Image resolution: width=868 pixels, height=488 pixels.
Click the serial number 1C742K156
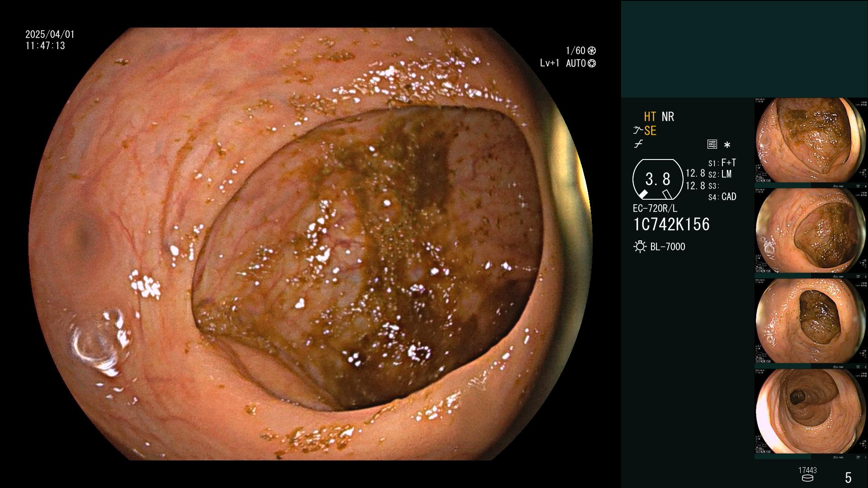tap(671, 225)
